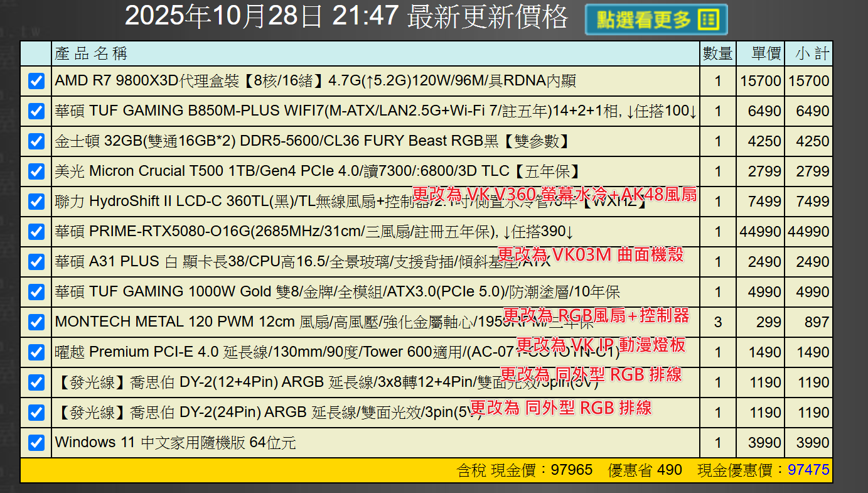Deselect the 華碩 A31 PLUS case checkbox

coord(36,262)
